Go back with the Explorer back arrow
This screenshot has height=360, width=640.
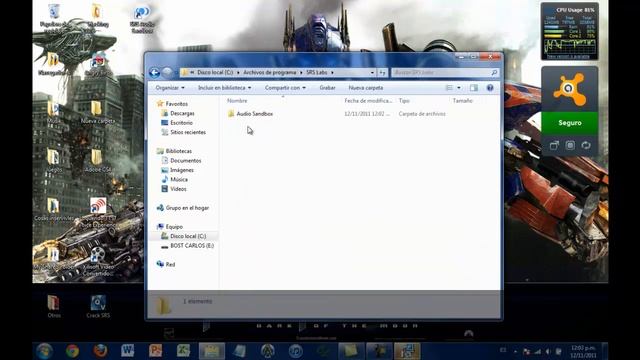154,73
